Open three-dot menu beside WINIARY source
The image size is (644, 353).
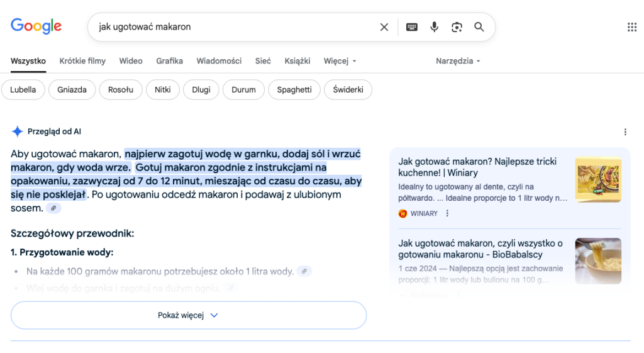447,213
